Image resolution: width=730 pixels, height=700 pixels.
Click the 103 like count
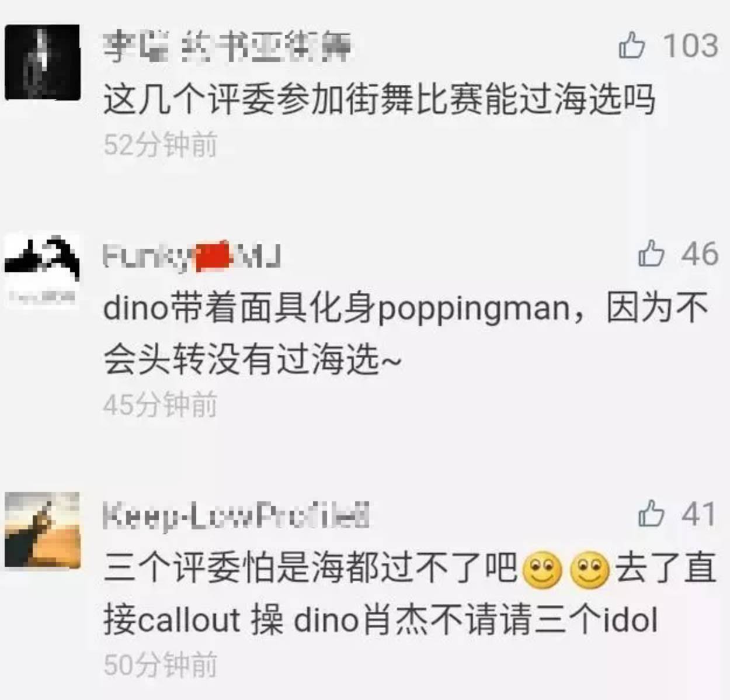690,45
